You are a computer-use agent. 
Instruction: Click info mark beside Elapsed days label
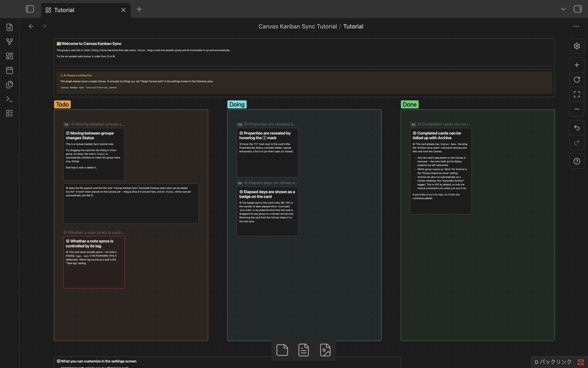pos(246,183)
